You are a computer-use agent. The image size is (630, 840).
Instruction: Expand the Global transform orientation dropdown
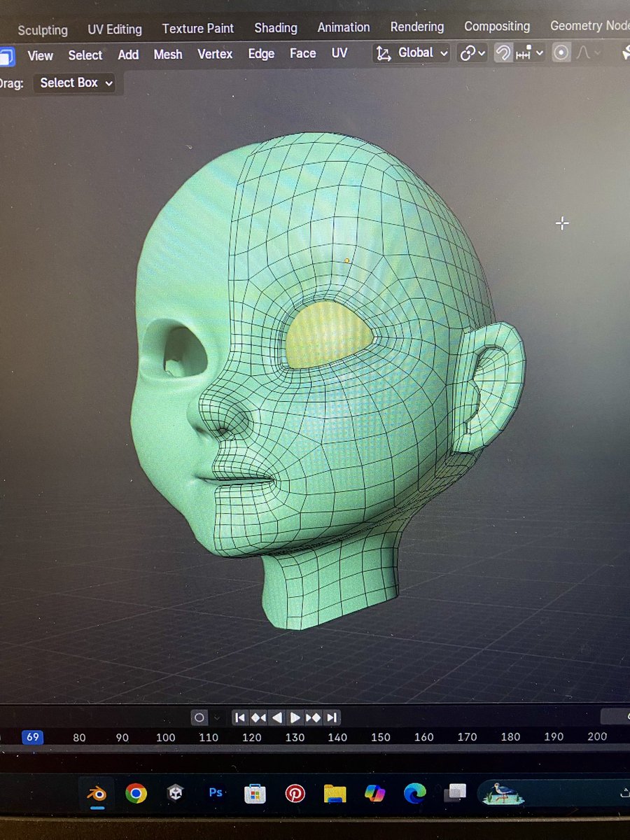(412, 53)
